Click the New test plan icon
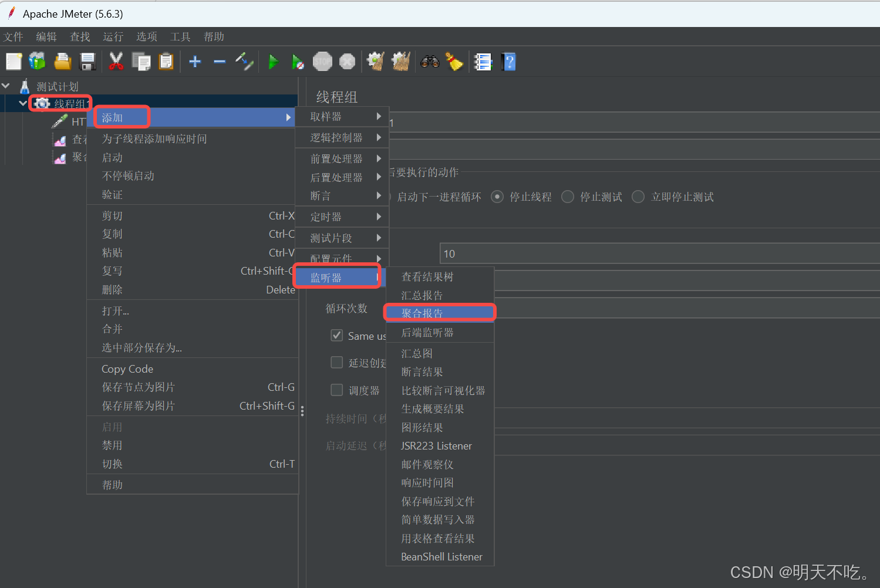This screenshot has height=588, width=880. (14, 61)
